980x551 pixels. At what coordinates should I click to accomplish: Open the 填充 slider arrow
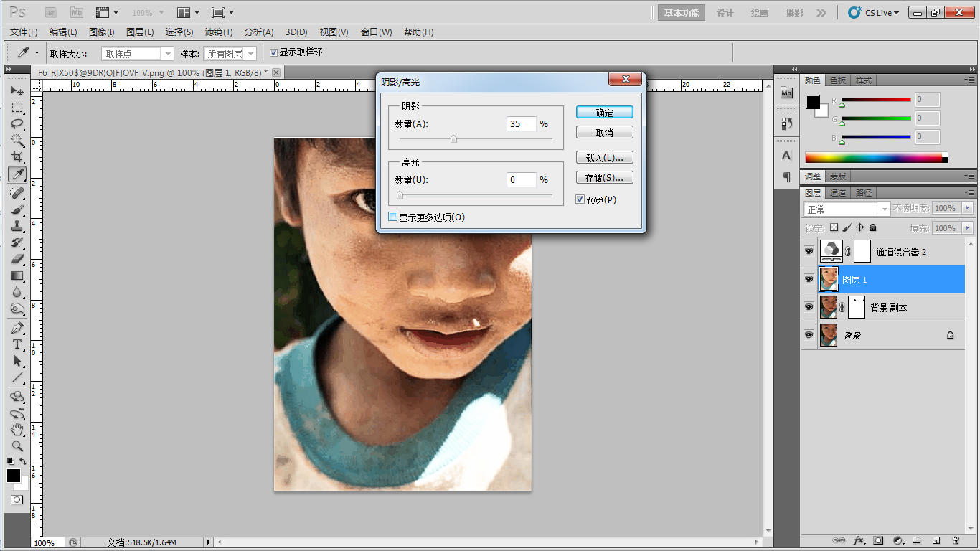coord(969,228)
